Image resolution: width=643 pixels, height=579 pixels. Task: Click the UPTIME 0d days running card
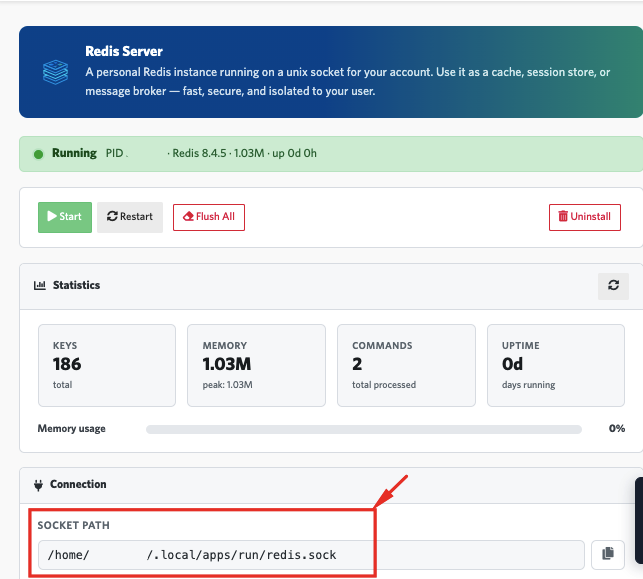556,365
